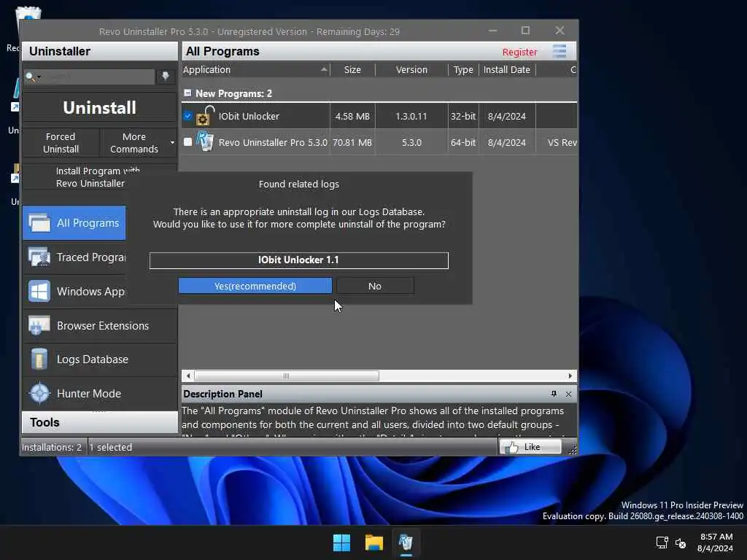Click the Browser Extensions sidebar icon
The height and width of the screenshot is (560, 747).
[x=39, y=326]
